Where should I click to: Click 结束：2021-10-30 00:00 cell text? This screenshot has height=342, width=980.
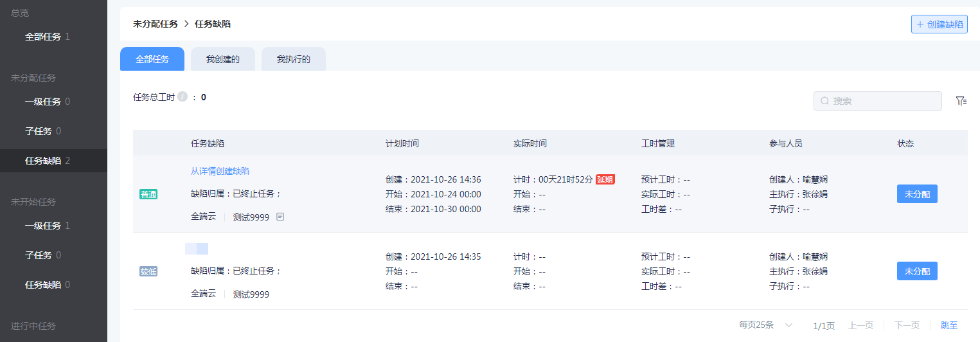[433, 209]
